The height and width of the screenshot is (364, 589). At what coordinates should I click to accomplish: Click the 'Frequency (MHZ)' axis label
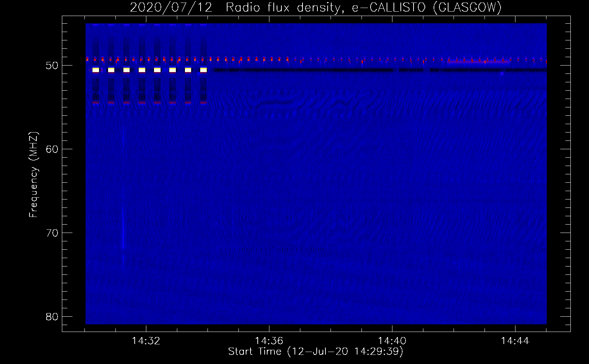[x=33, y=175]
